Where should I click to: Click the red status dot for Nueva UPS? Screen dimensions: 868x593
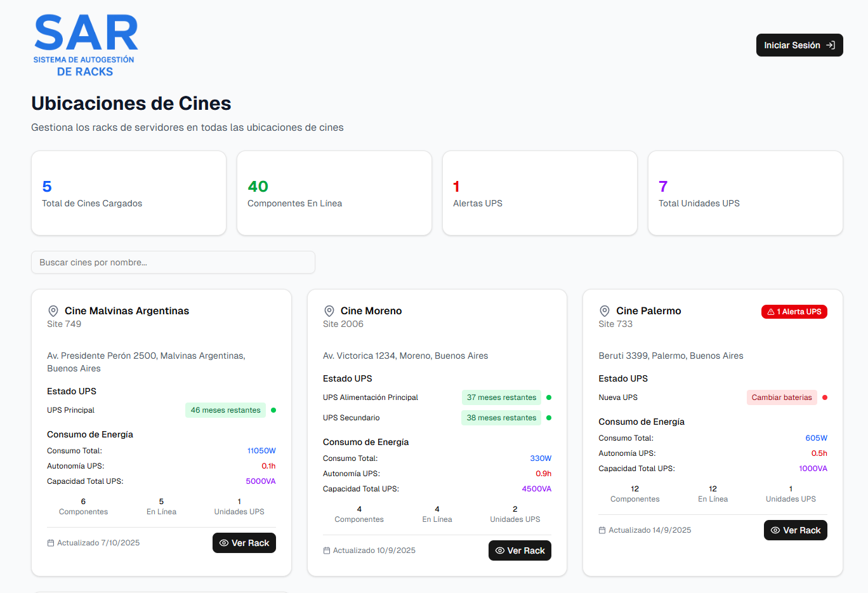click(x=825, y=397)
